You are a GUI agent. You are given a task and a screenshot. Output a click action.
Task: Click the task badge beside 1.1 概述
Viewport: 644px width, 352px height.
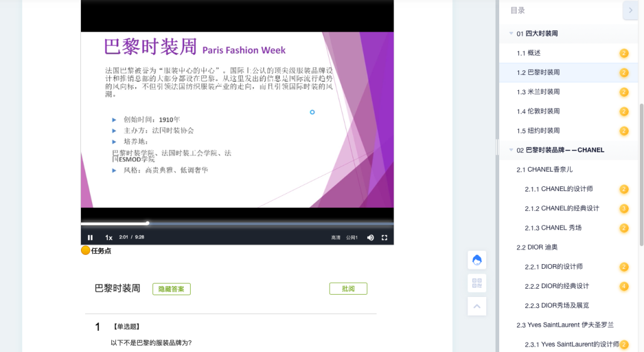(x=623, y=53)
